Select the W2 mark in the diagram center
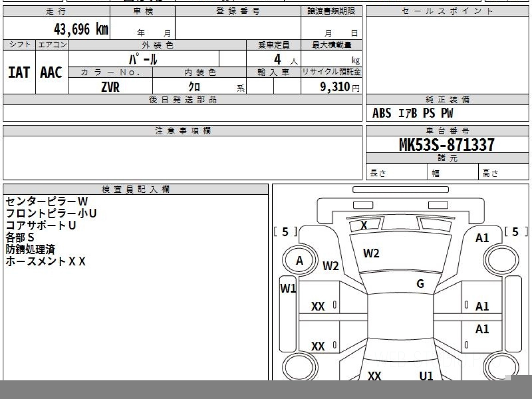 [x=371, y=253]
